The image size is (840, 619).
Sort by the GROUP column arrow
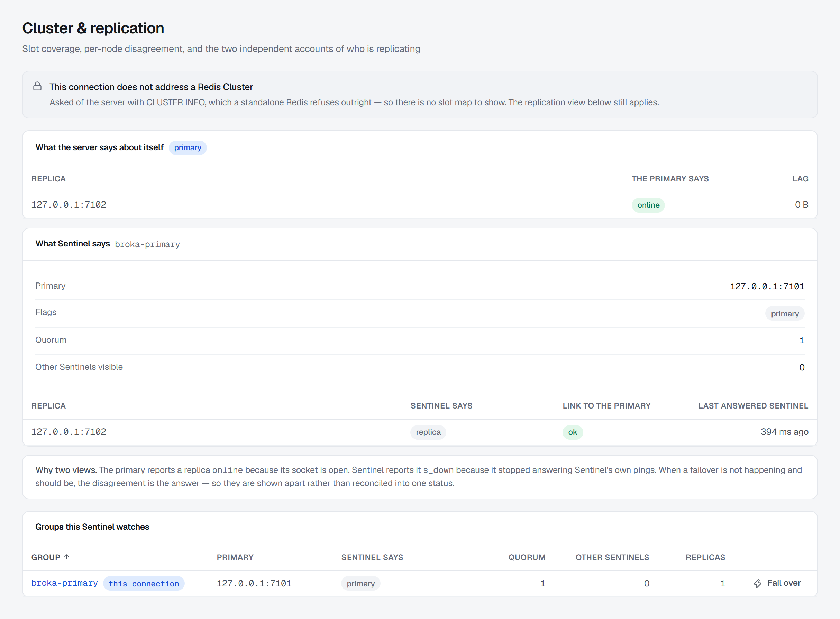[x=67, y=557]
